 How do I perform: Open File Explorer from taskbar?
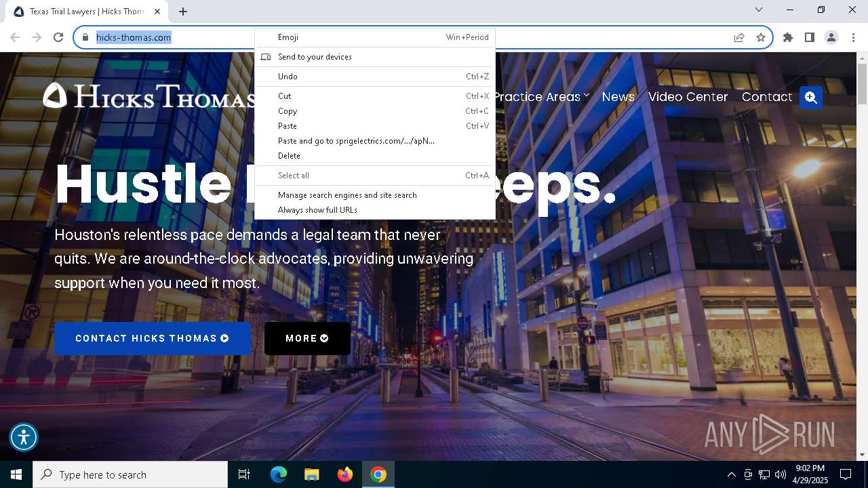[311, 474]
